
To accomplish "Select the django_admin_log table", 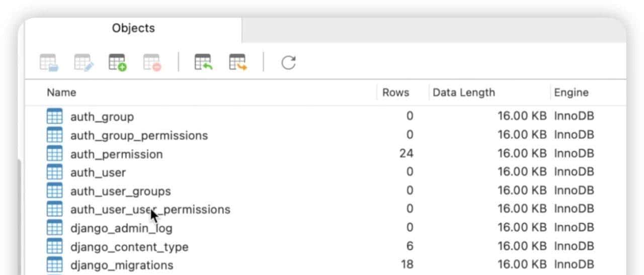I will tap(121, 228).
